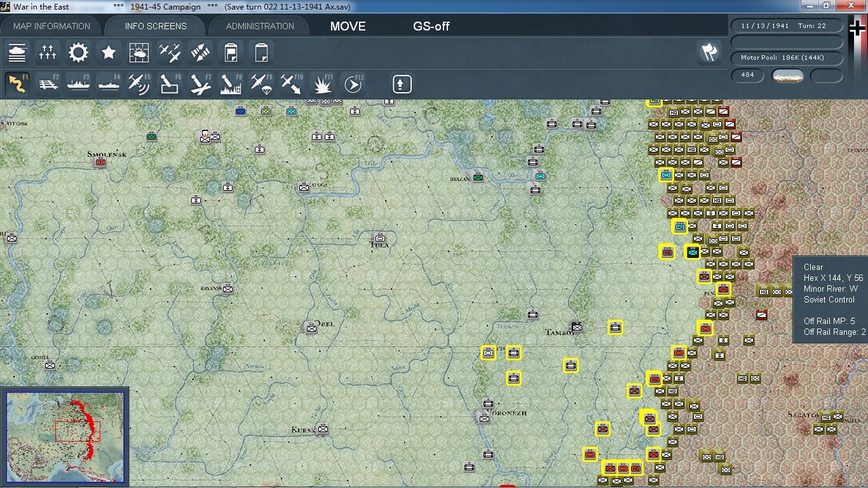Click the flagged clipboard icon
868x488 pixels.
pyautogui.click(x=231, y=53)
